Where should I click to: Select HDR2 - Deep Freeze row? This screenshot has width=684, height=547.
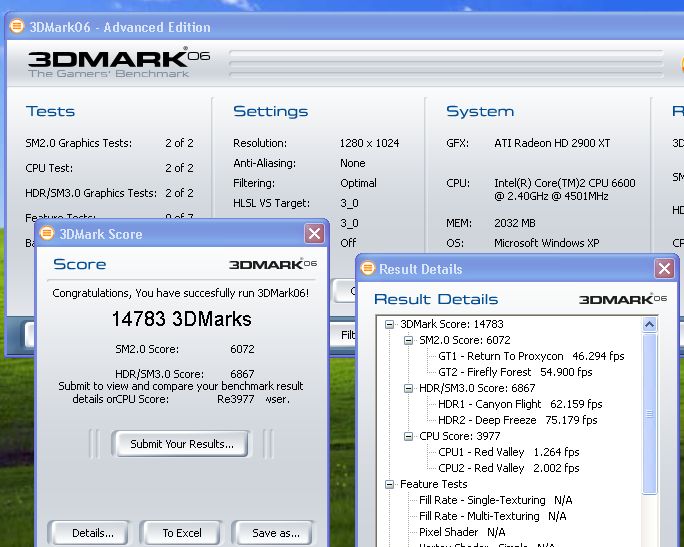pos(517,420)
